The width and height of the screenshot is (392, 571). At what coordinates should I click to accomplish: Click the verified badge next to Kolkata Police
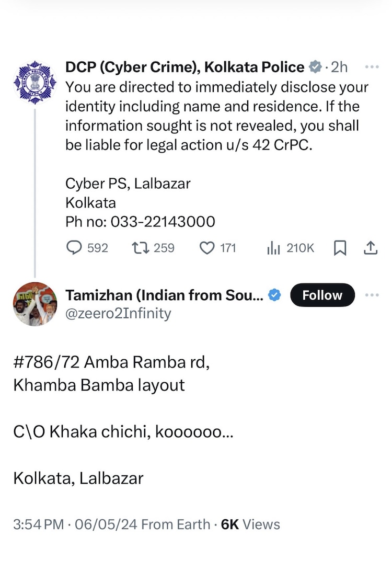tap(315, 67)
